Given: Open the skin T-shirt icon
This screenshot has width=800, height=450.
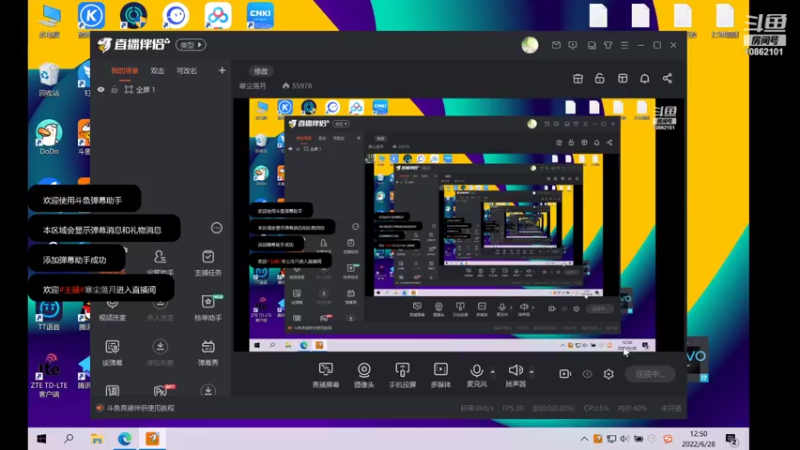Looking at the screenshot, I should click(x=608, y=45).
